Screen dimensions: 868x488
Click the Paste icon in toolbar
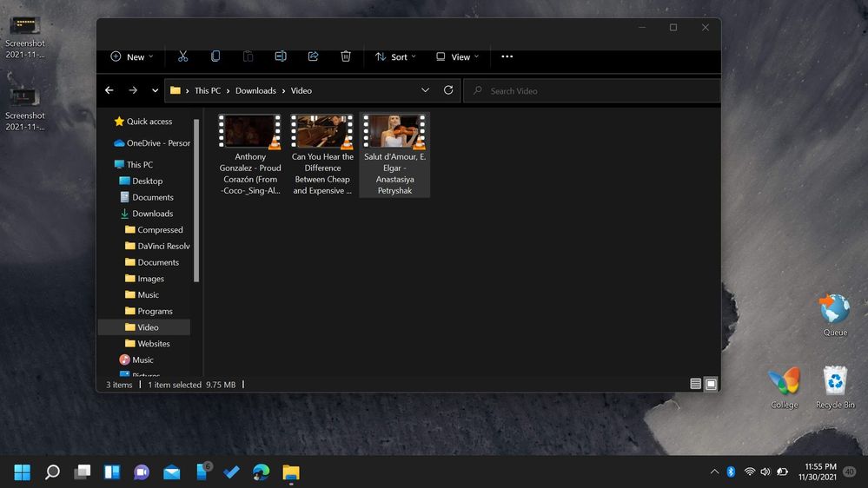(248, 56)
